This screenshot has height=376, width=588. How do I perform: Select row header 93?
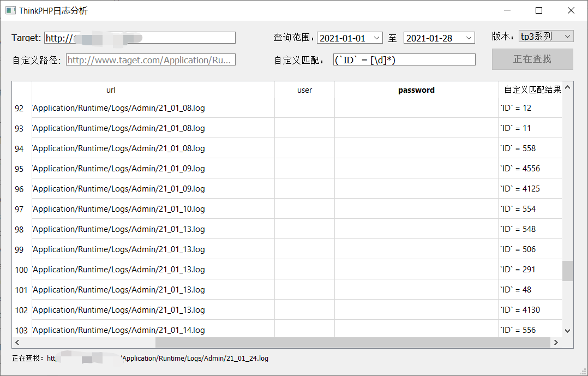[x=22, y=128]
